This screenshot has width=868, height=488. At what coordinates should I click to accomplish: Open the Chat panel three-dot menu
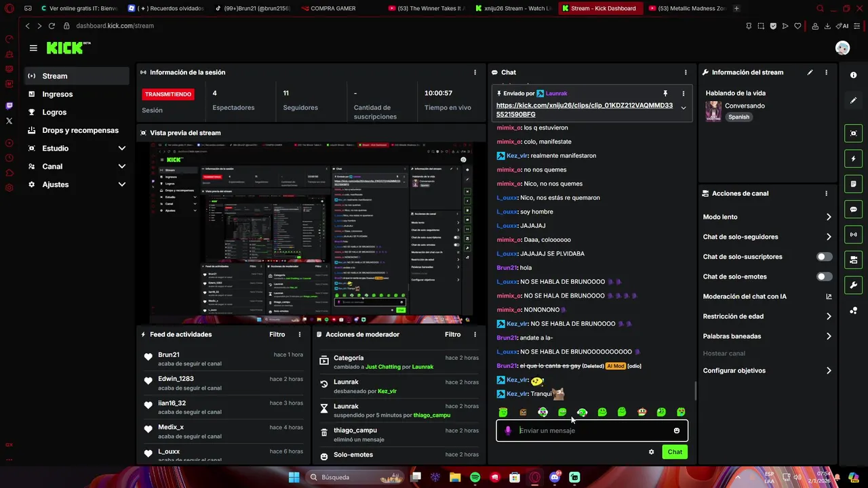pos(686,72)
